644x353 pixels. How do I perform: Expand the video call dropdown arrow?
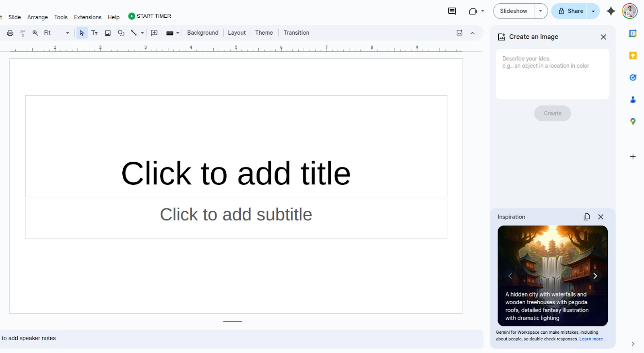483,11
